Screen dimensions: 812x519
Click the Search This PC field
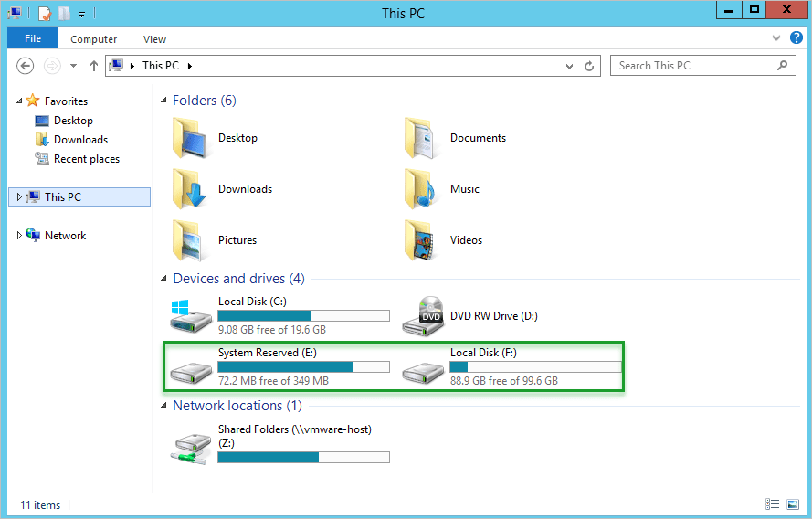(x=694, y=66)
